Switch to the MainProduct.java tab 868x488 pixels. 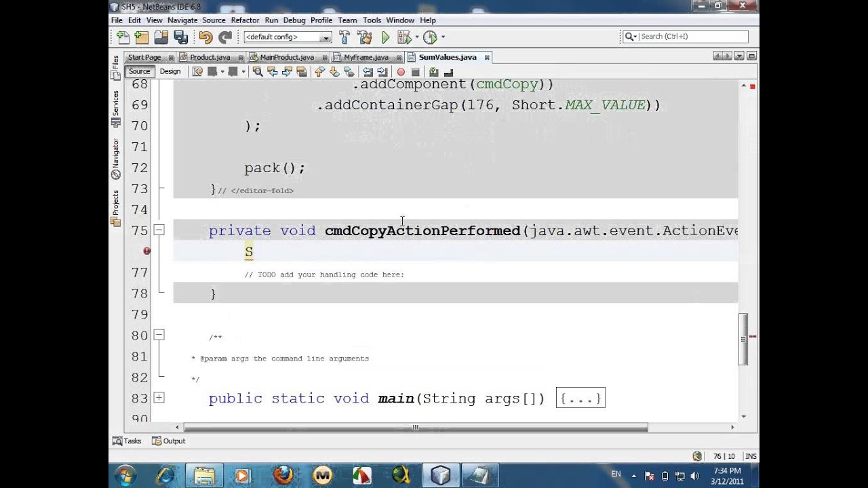tap(287, 57)
